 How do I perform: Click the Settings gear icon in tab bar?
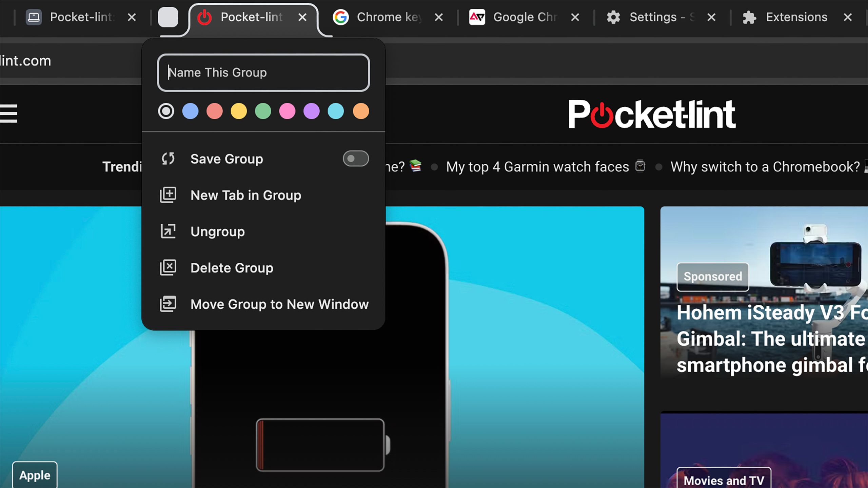613,17
